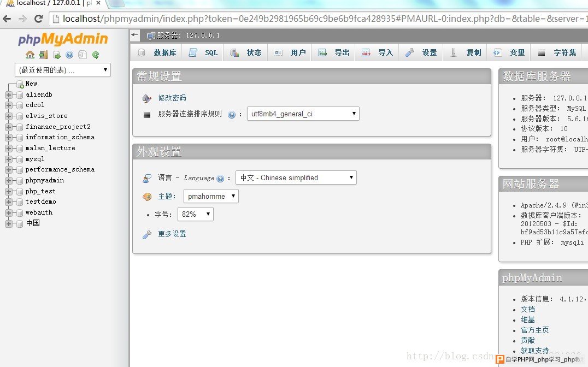
Task: Expand the aliendb database tree node
Action: 9,95
